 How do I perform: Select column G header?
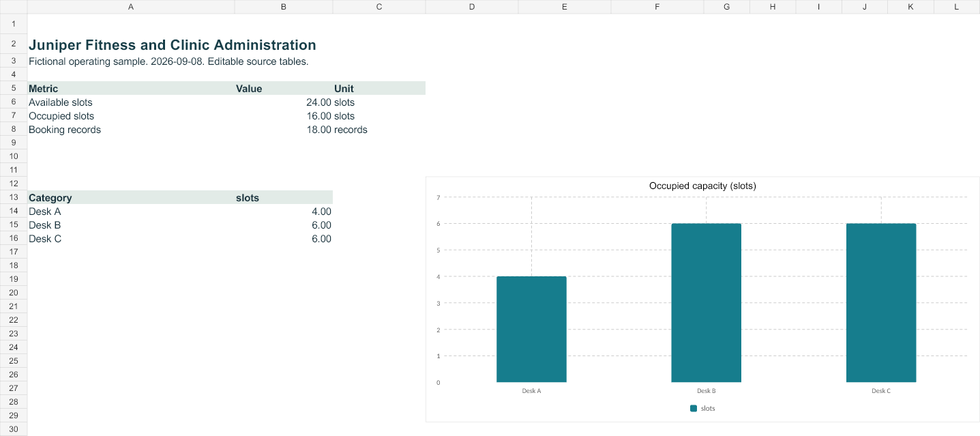pyautogui.click(x=727, y=7)
